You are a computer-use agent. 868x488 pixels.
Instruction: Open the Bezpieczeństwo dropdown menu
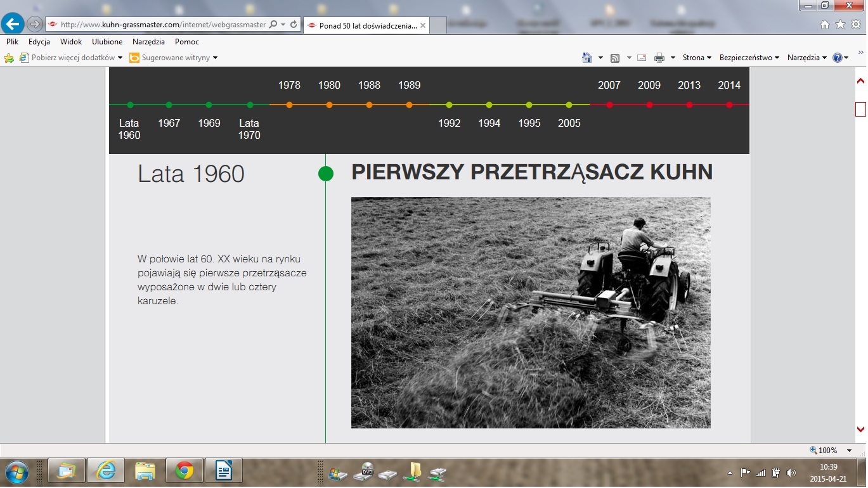pyautogui.click(x=749, y=58)
